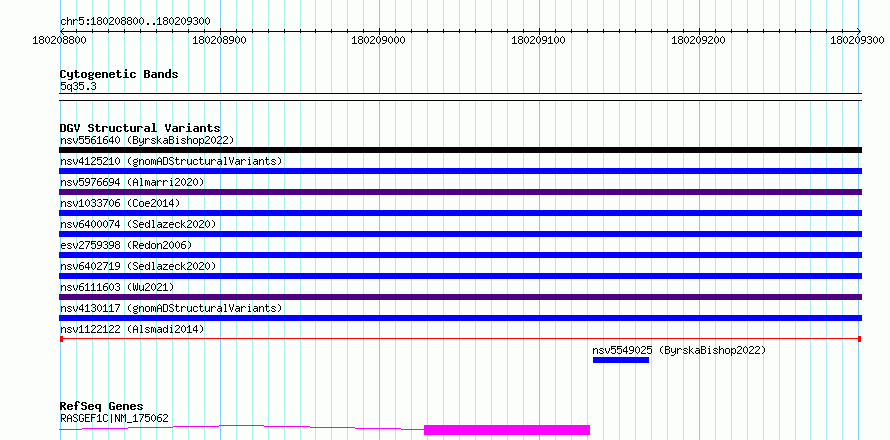Click the bar under nsv1033706 (Coe2014)
The width and height of the screenshot is (890, 440).
pos(460,213)
